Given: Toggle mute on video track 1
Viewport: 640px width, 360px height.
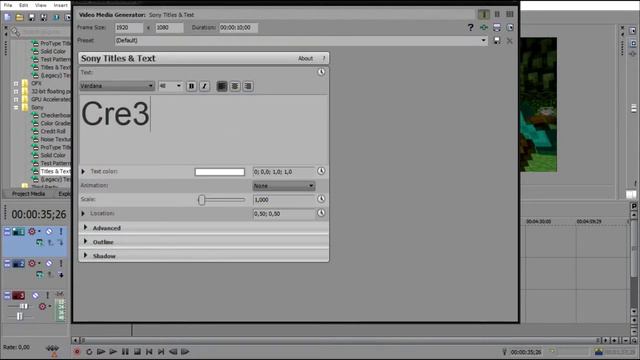Looking at the screenshot, I should [49, 231].
